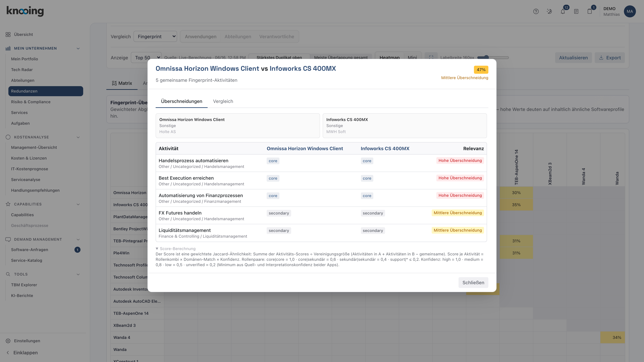644x362 pixels.
Task: Click the Capabilities star icon
Action: 8,204
